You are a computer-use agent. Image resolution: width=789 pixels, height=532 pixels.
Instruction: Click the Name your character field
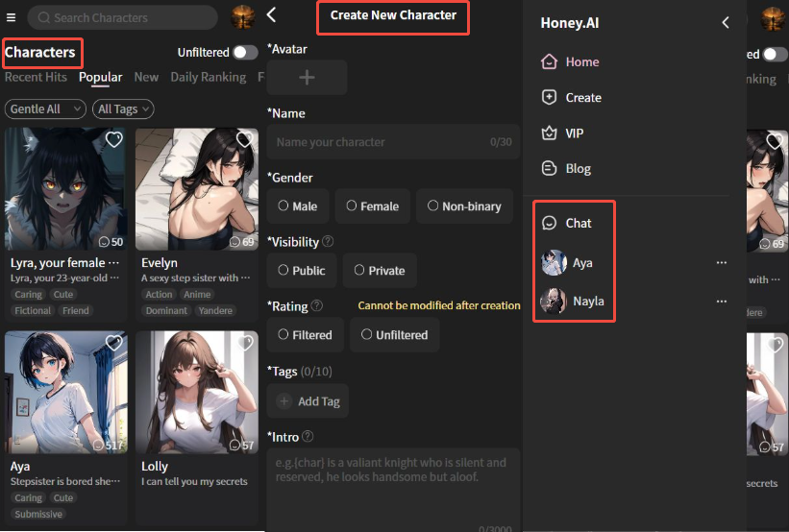click(380, 142)
